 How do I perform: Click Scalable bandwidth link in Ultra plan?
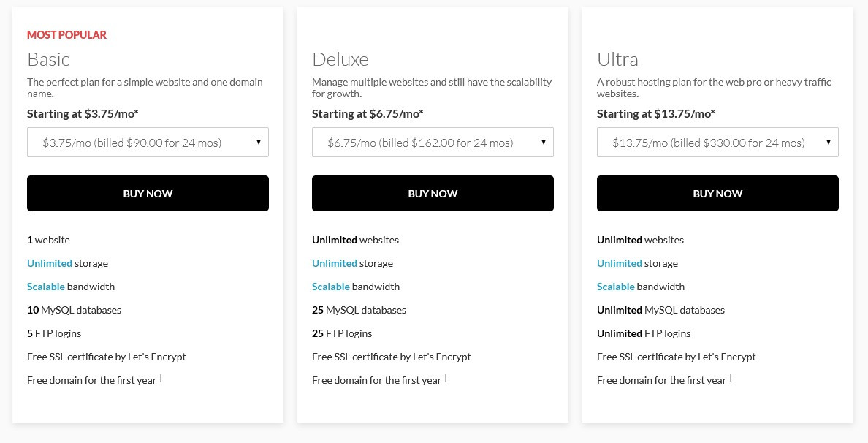tap(616, 287)
